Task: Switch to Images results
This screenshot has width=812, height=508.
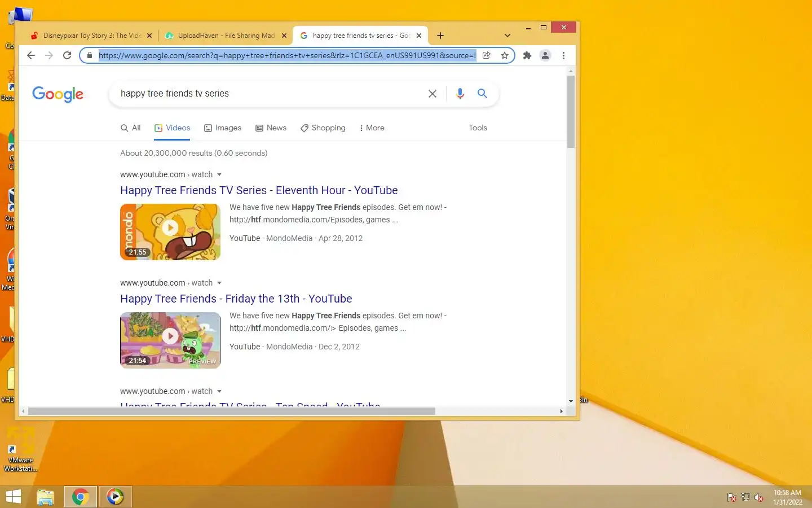Action: (222, 128)
